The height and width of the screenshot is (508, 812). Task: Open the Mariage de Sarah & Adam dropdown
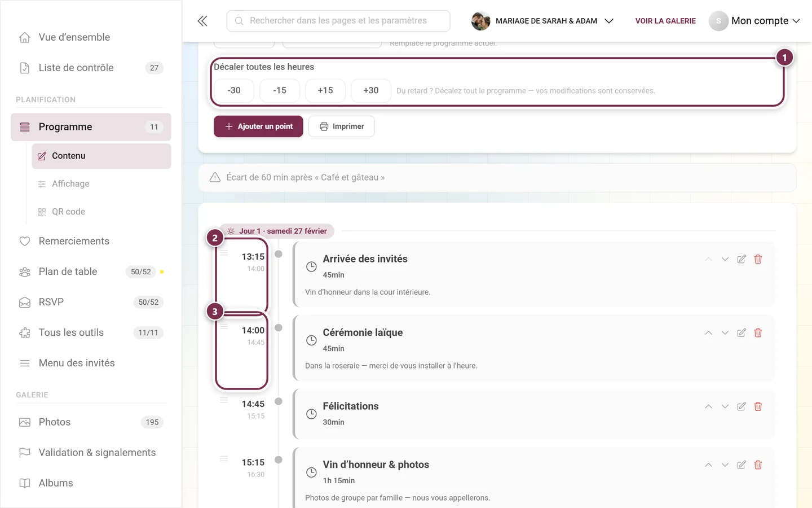coord(542,21)
